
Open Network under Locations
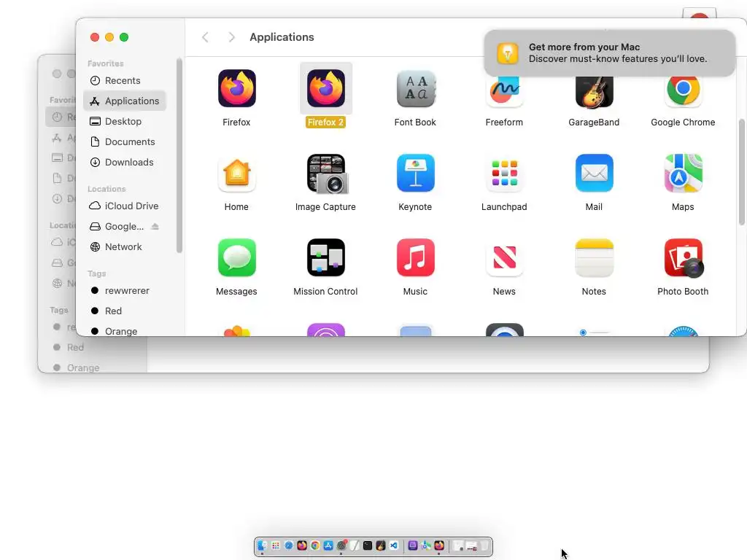(125, 246)
